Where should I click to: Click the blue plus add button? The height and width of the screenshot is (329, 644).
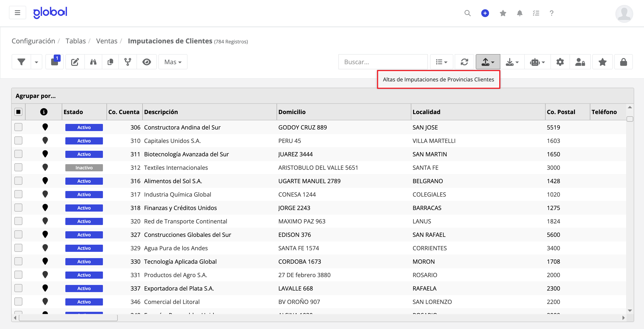[485, 13]
